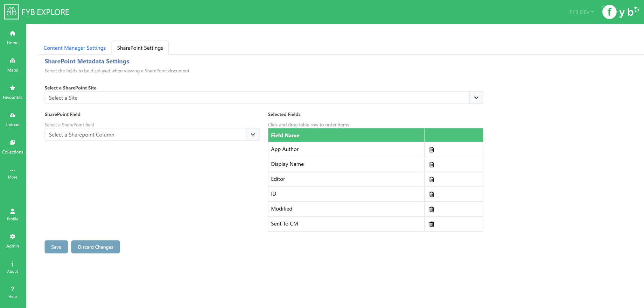Switch to Content Manager Settings tab

pos(75,48)
